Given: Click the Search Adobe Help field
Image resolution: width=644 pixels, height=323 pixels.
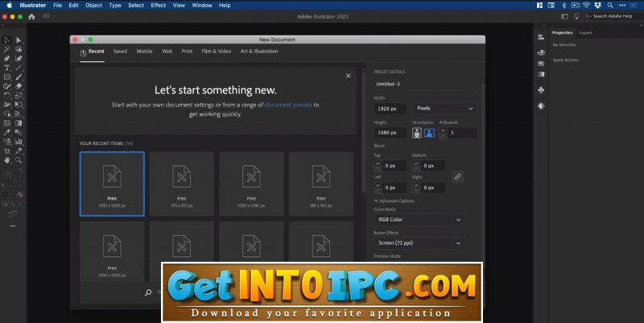Looking at the screenshot, I should pyautogui.click(x=613, y=16).
